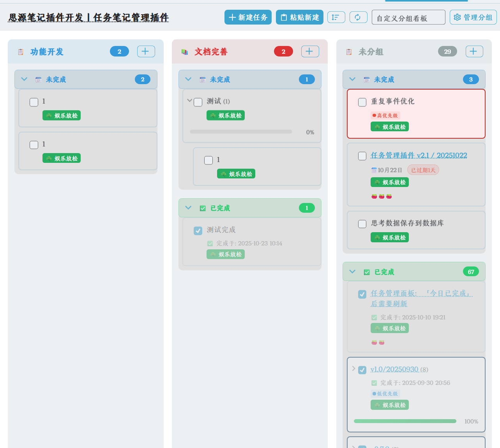Click the 功能开发 clipboard icon
This screenshot has height=448, width=500.
tap(21, 52)
